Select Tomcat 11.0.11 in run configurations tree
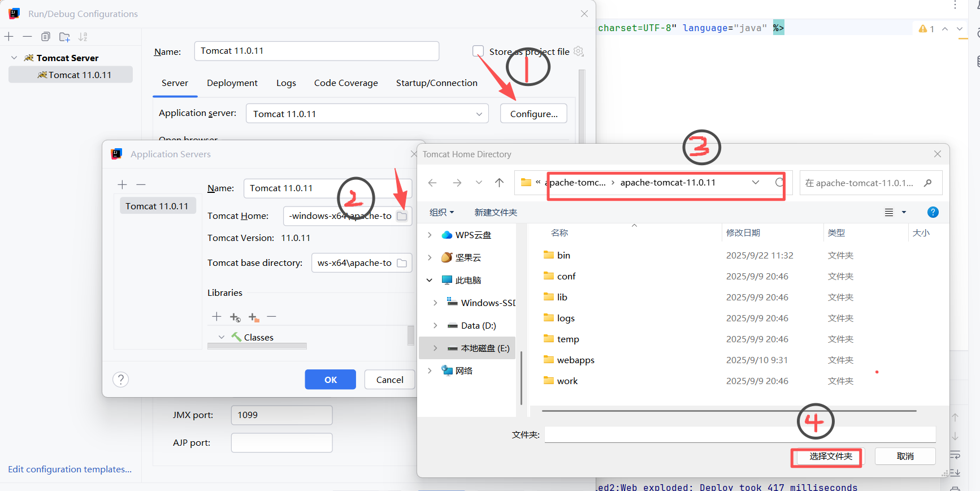 71,75
